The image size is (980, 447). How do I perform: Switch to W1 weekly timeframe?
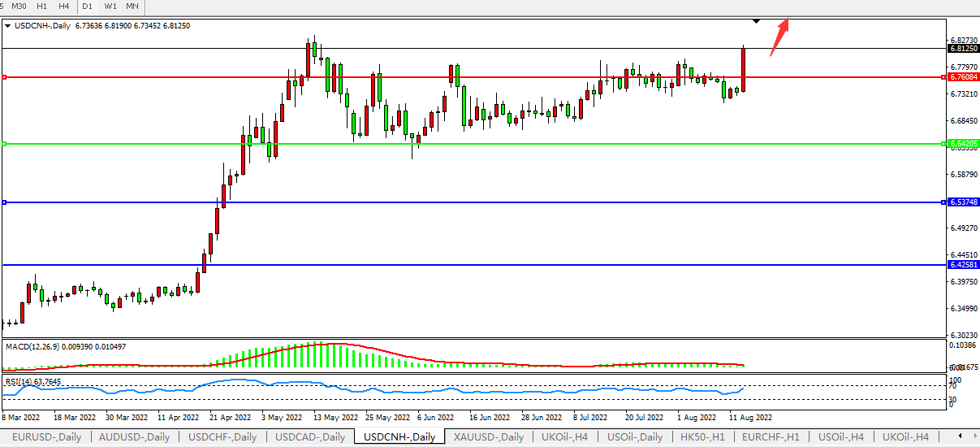[110, 6]
